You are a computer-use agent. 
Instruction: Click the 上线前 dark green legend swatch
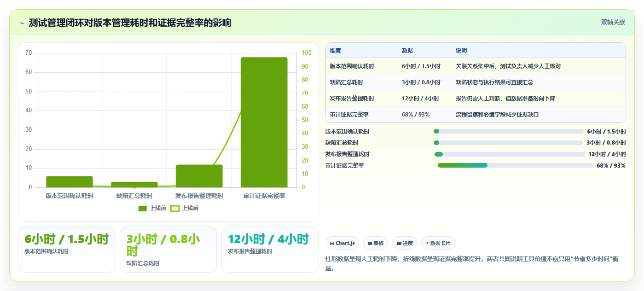143,209
